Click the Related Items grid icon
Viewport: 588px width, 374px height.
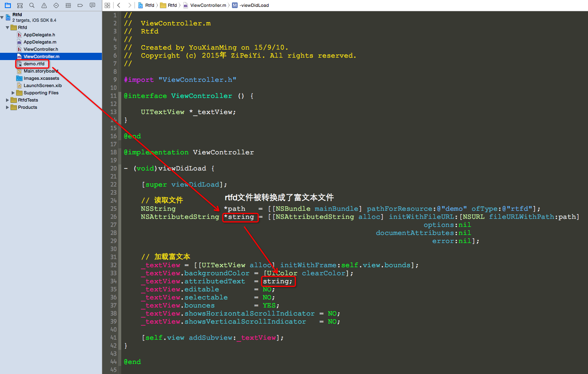[x=107, y=5]
